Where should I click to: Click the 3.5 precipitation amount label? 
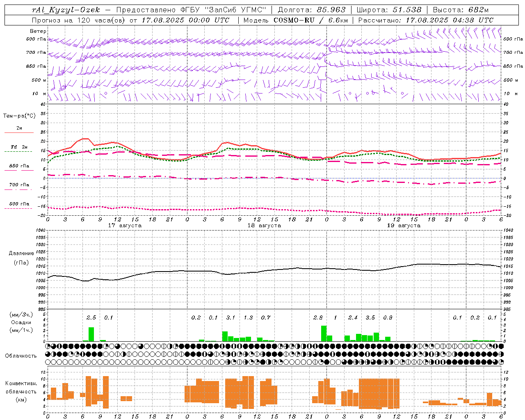[x=370, y=317]
